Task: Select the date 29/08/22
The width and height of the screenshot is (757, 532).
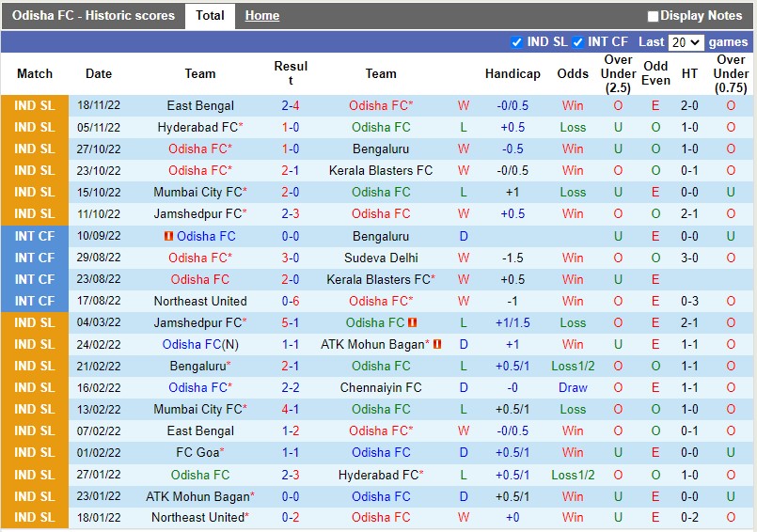Action: coord(99,258)
